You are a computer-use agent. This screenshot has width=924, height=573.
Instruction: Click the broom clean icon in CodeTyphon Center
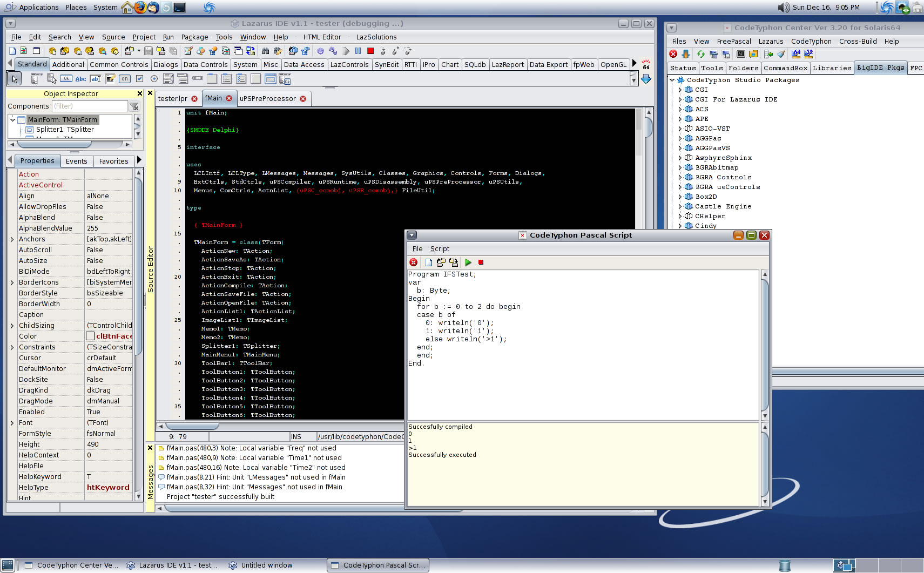click(x=781, y=54)
